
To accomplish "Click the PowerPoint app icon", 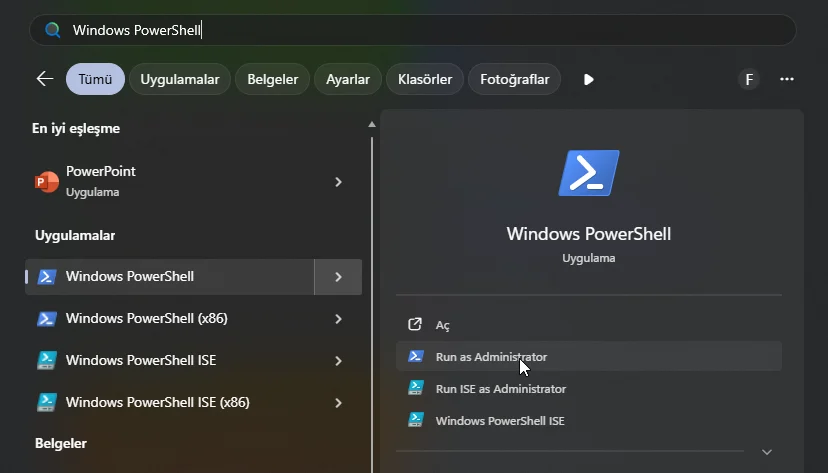I will click(46, 182).
